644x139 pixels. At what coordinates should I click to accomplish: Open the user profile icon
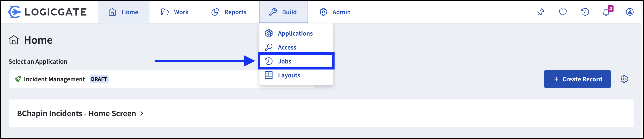630,12
